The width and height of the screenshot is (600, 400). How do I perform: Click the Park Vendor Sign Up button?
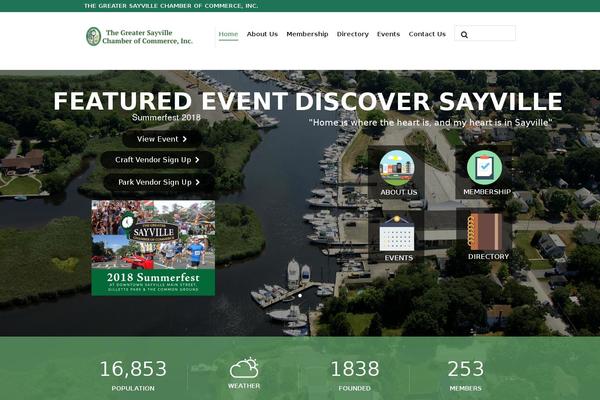[159, 182]
